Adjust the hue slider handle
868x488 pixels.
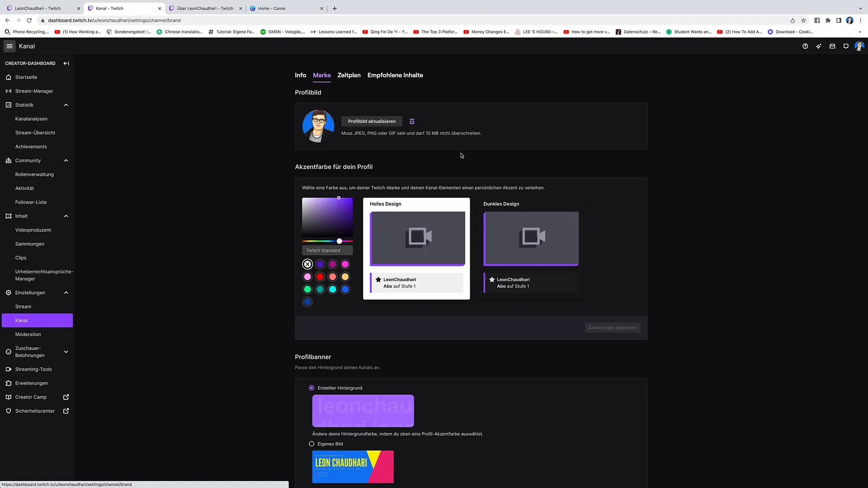tap(340, 241)
